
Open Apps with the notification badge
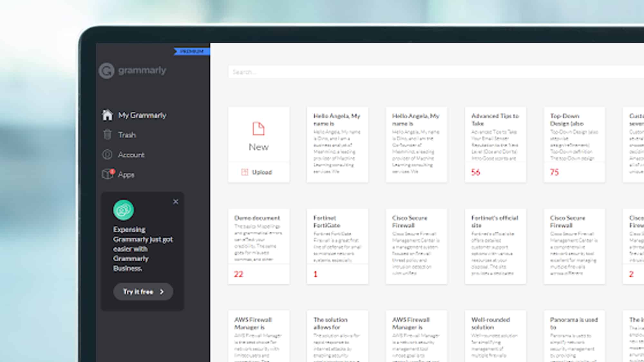(x=108, y=174)
